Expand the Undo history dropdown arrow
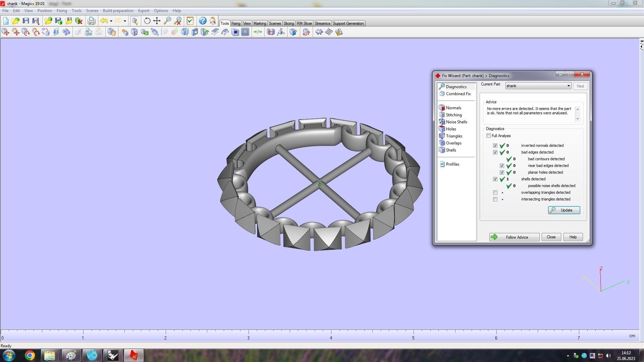 tap(111, 21)
